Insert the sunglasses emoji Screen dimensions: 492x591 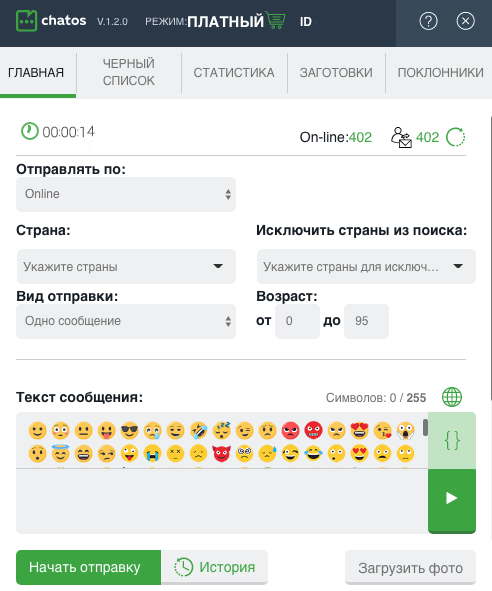click(x=129, y=430)
